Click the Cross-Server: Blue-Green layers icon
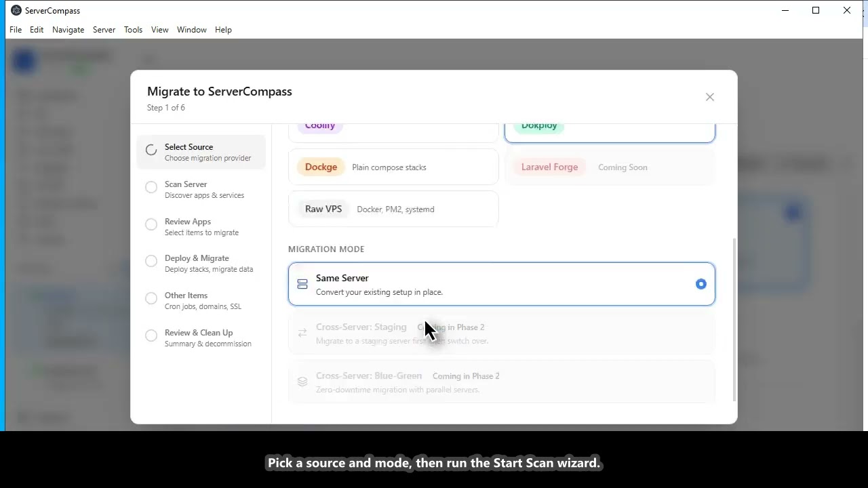868x488 pixels. point(302,382)
